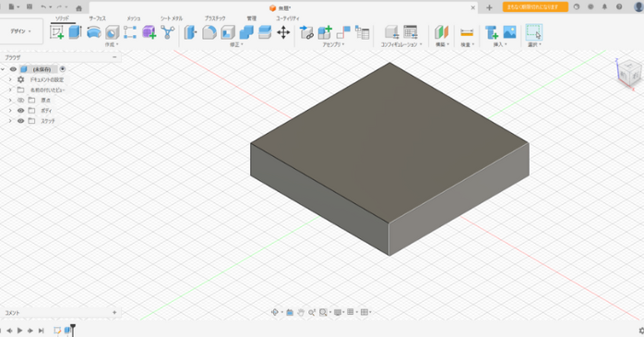Expand the ドキュメントの設定 node
Image resolution: width=644 pixels, height=337 pixels.
[10, 79]
